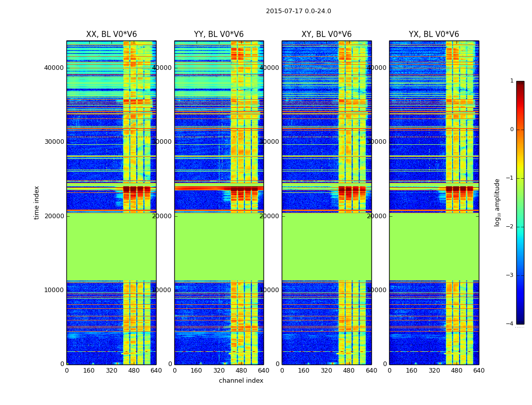Click the figure title showing date 2015-07-17
The height and width of the screenshot is (405, 532).
(298, 11)
